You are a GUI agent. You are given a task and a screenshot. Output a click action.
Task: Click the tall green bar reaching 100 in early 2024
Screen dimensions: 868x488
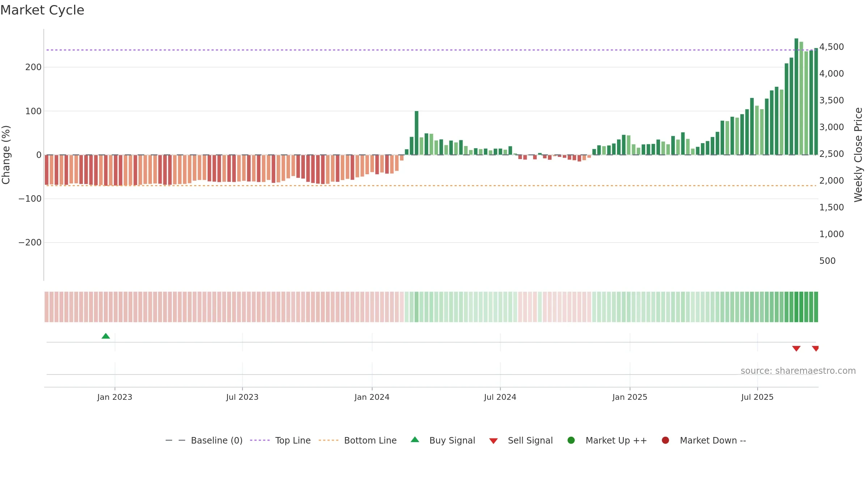coord(417,133)
